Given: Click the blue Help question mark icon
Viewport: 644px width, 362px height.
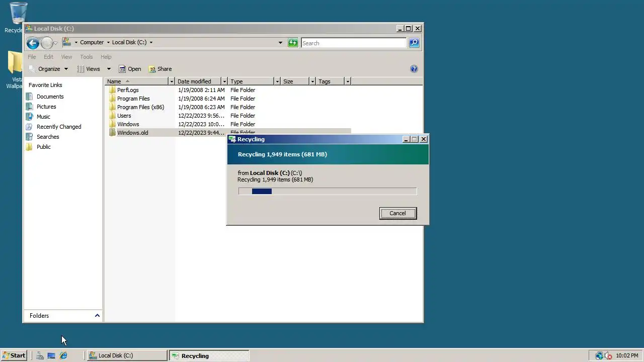Looking at the screenshot, I should click(x=414, y=69).
